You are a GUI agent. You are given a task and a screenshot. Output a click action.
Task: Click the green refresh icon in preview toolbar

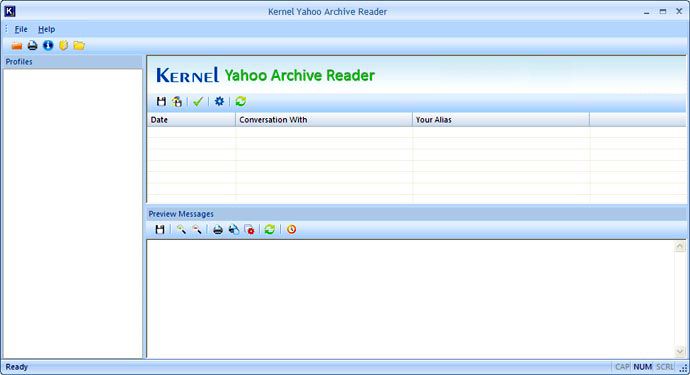270,229
